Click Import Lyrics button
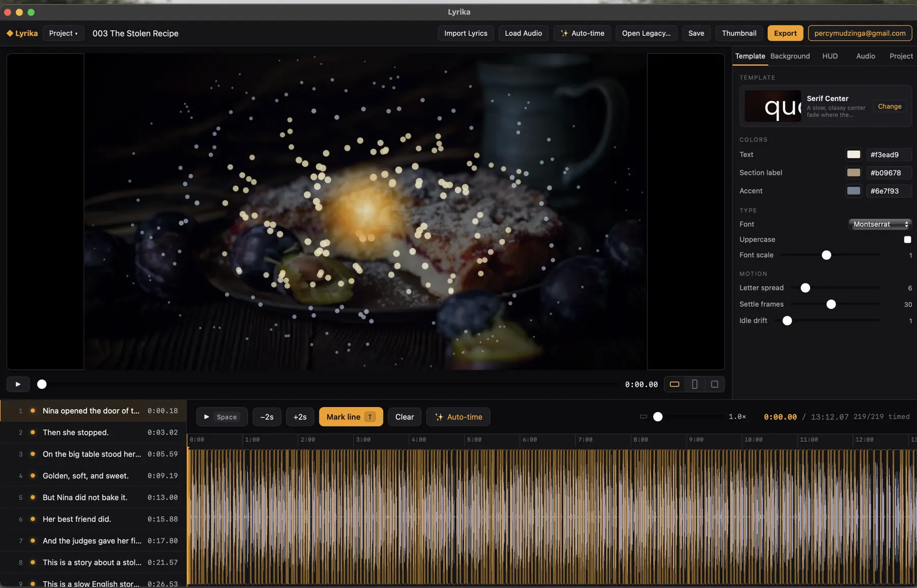This screenshot has height=588, width=917. point(466,33)
